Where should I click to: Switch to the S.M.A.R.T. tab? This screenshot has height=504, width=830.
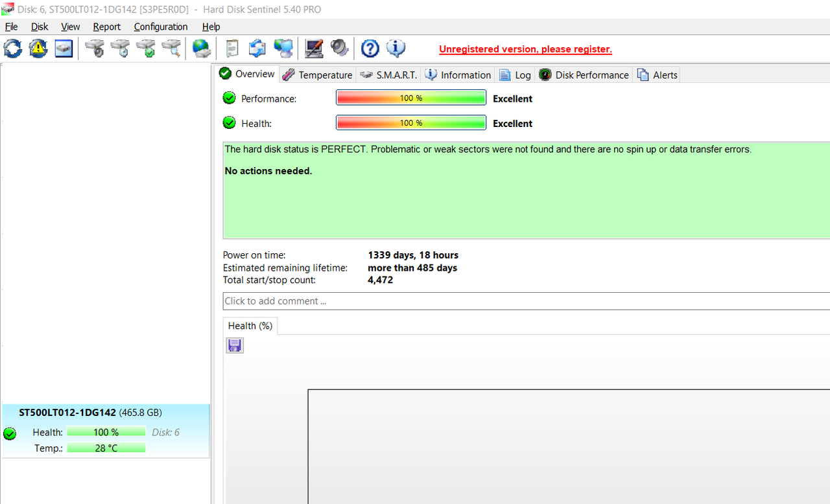[389, 75]
